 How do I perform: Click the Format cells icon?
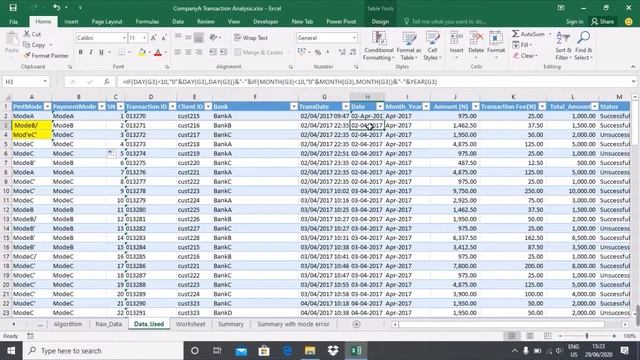tap(496, 39)
